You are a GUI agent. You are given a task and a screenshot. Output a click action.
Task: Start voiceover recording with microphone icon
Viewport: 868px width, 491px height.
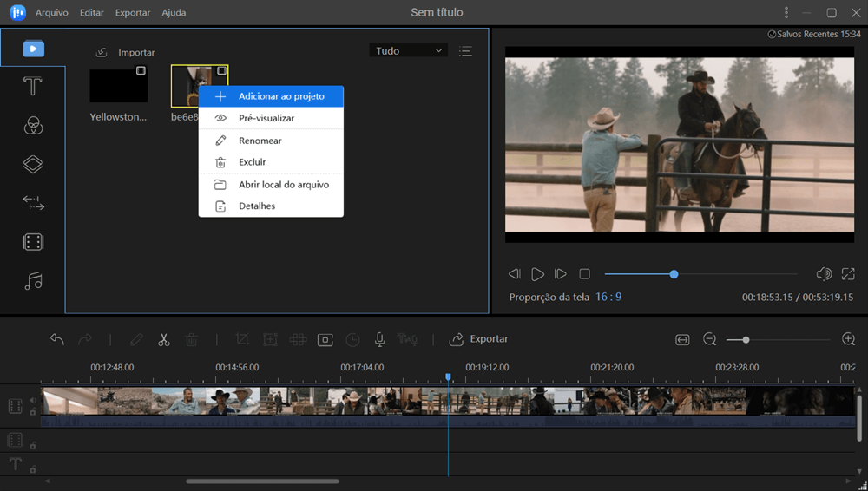(380, 339)
